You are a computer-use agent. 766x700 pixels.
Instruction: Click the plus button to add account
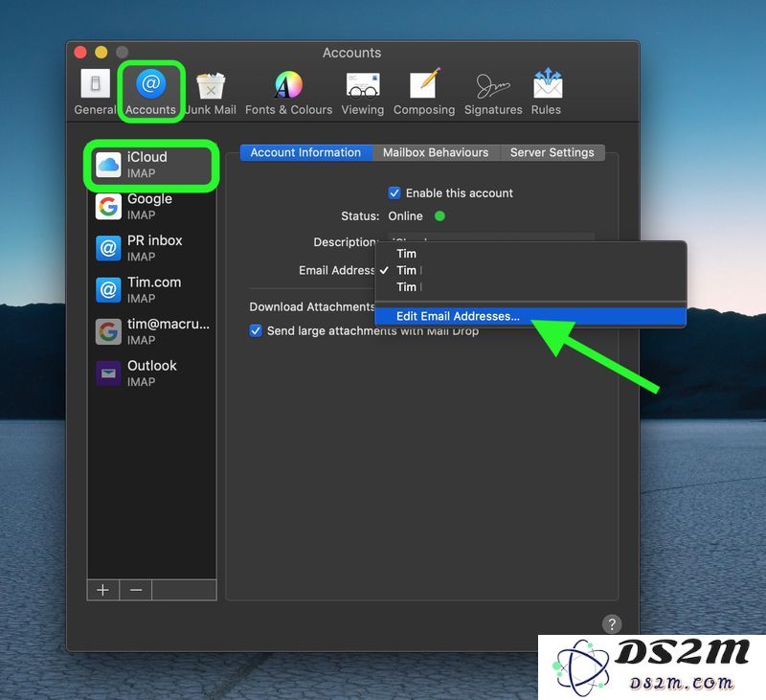point(103,590)
